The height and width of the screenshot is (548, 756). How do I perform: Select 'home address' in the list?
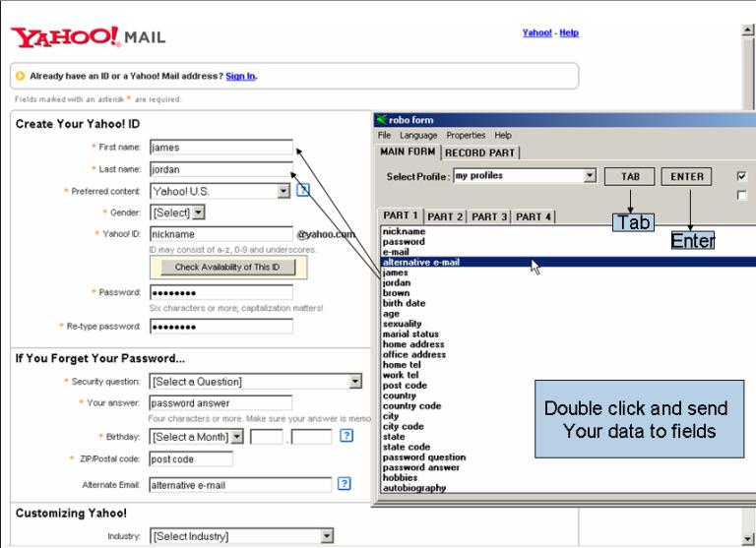pos(413,344)
